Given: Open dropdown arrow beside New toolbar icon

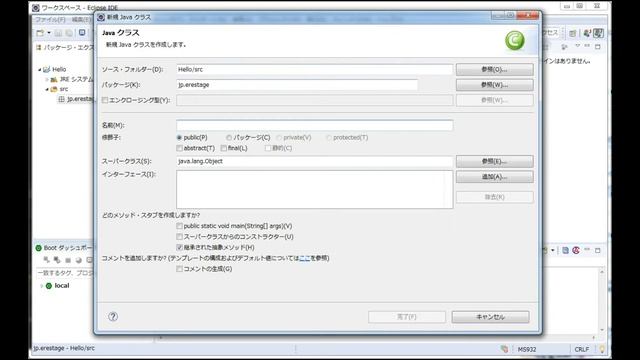Looking at the screenshot, I should pyautogui.click(x=49, y=33).
